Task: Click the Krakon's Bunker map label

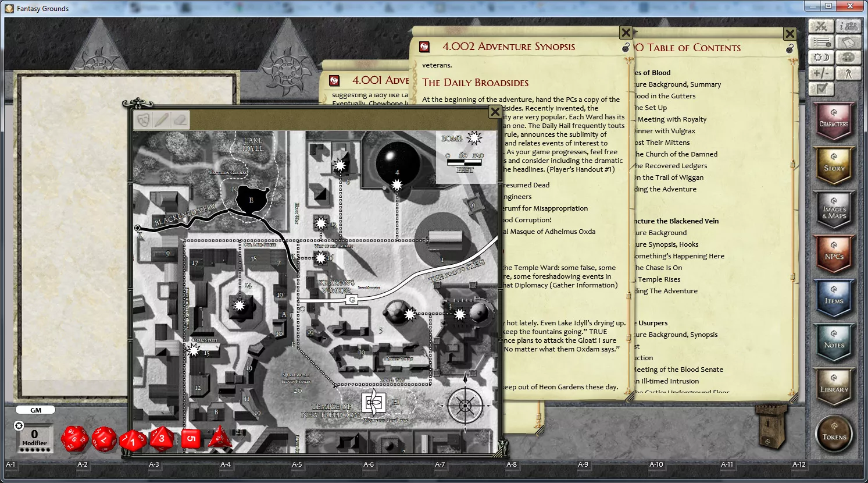Action: coord(336,286)
